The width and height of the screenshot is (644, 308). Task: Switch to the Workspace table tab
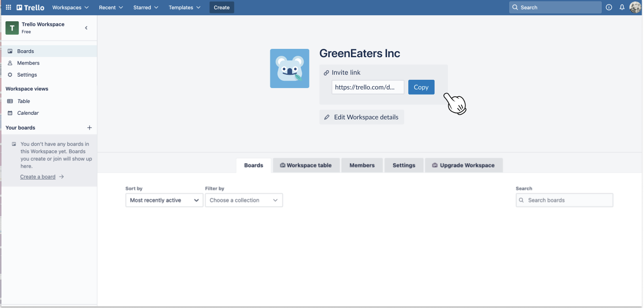[x=306, y=165]
